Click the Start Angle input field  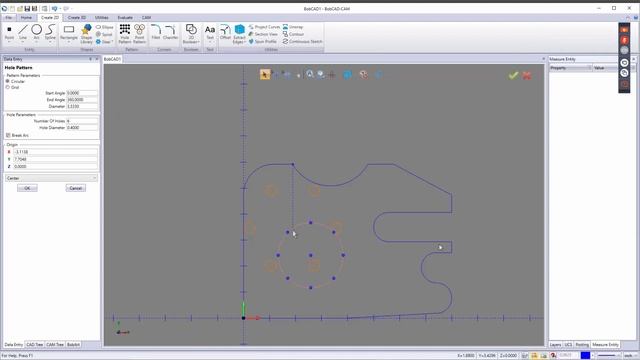82,93
